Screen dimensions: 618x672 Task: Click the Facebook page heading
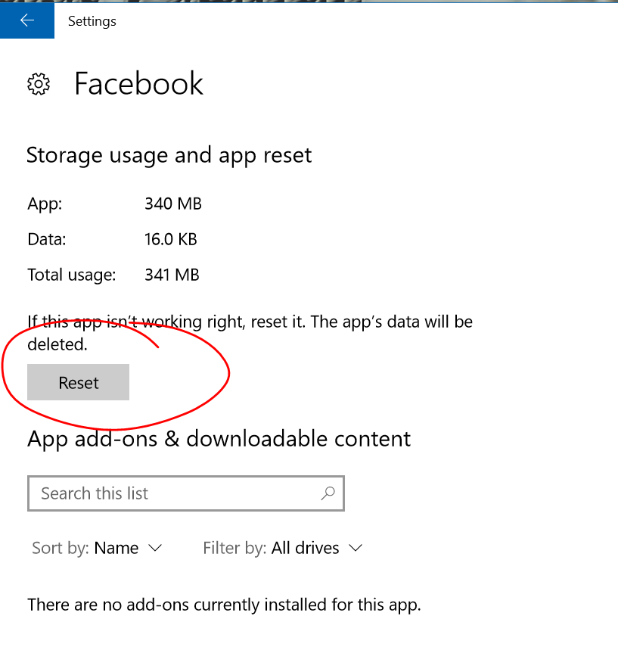[x=138, y=83]
